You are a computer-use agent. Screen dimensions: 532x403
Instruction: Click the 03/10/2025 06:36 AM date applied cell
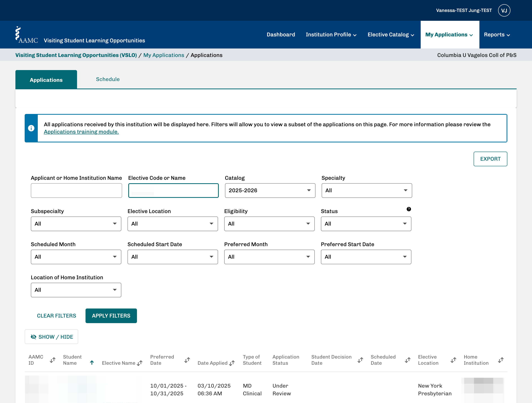click(x=214, y=390)
